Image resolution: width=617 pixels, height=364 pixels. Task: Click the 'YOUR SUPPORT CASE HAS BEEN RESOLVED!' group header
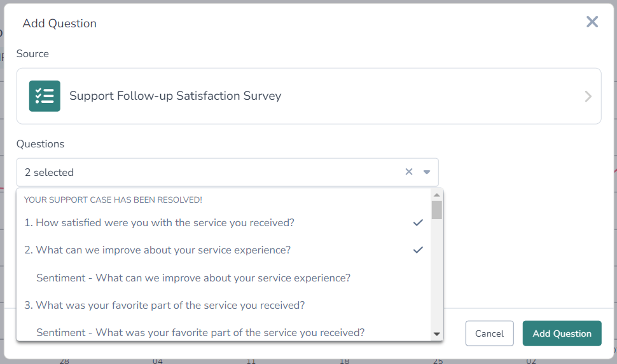click(x=113, y=199)
